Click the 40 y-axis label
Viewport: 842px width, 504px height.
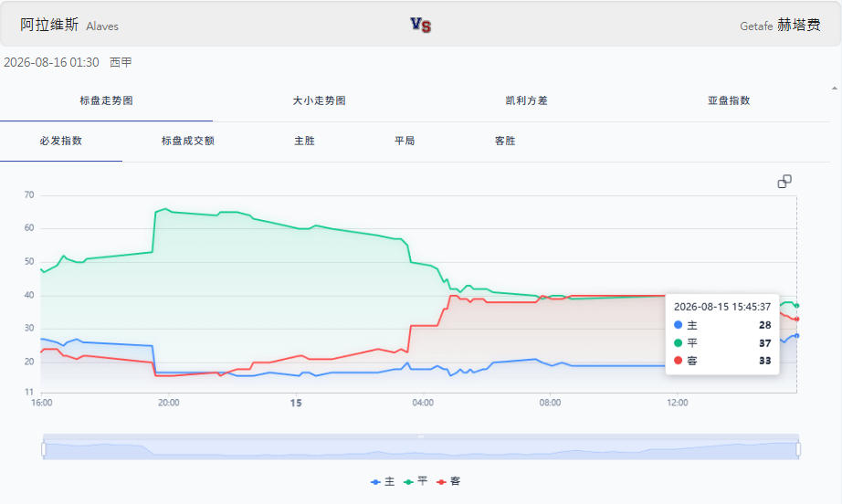click(x=29, y=295)
